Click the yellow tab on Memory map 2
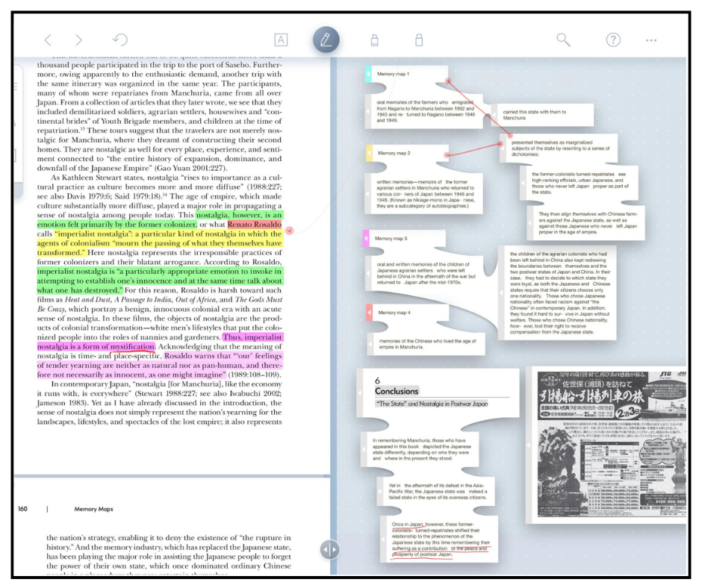This screenshot has width=702, height=588. tap(368, 153)
